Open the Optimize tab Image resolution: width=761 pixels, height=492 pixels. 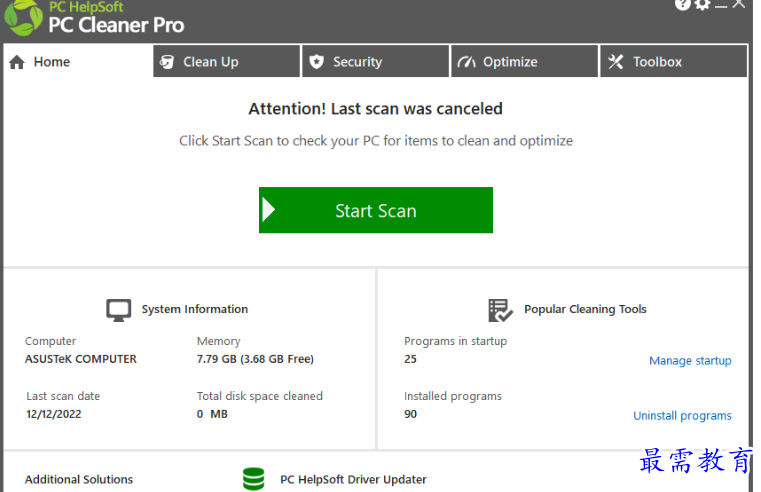click(525, 62)
